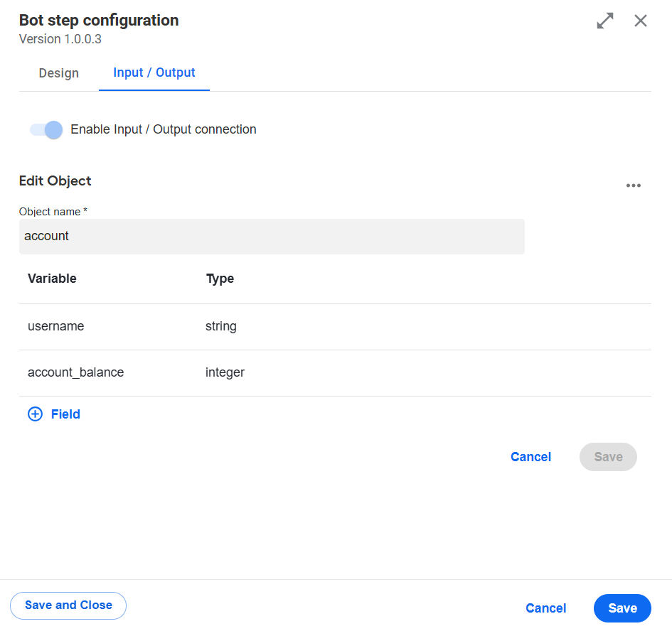
Task: Toggle Enable Input / Output connection switch
Action: point(46,129)
